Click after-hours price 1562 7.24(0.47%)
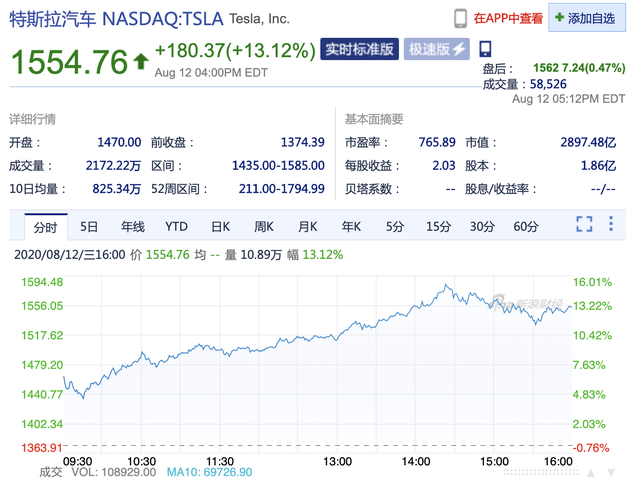630x477 pixels. (579, 68)
